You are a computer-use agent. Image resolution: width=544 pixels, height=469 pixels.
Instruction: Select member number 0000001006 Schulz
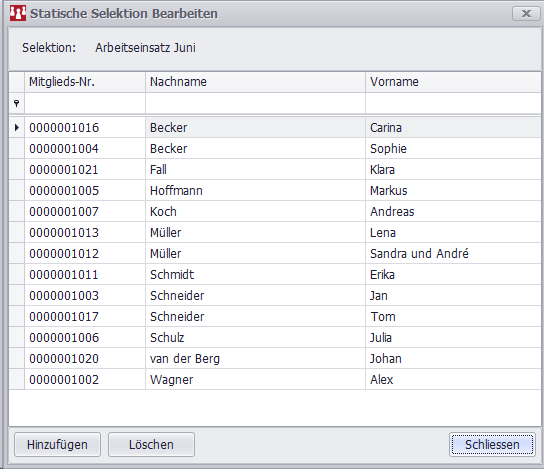pos(275,338)
